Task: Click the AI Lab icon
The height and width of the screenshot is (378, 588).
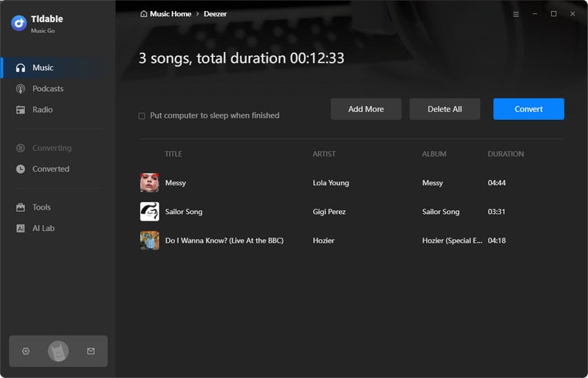Action: 21,228
